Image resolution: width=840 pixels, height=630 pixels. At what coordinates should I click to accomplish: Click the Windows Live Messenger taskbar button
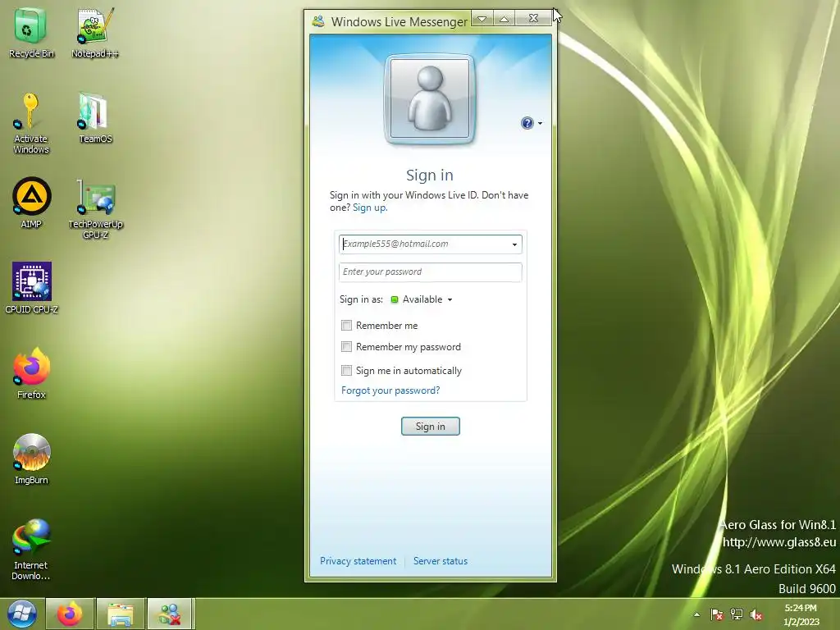(x=170, y=614)
